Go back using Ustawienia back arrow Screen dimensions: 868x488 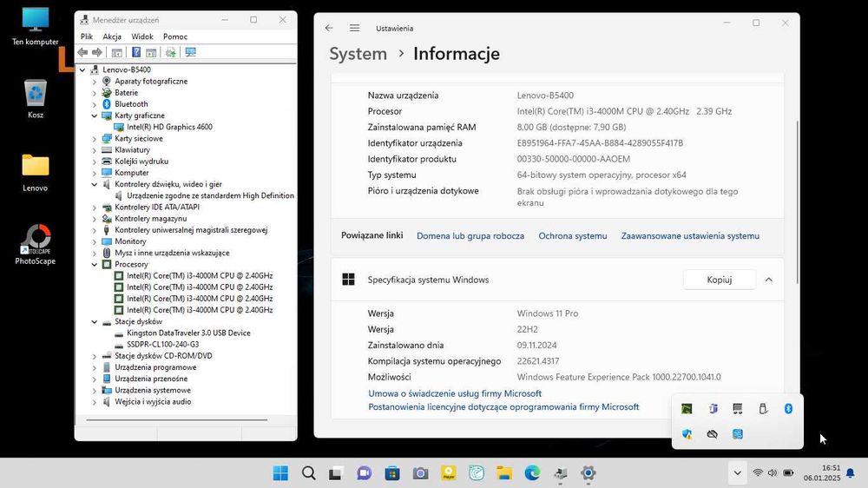pyautogui.click(x=329, y=28)
